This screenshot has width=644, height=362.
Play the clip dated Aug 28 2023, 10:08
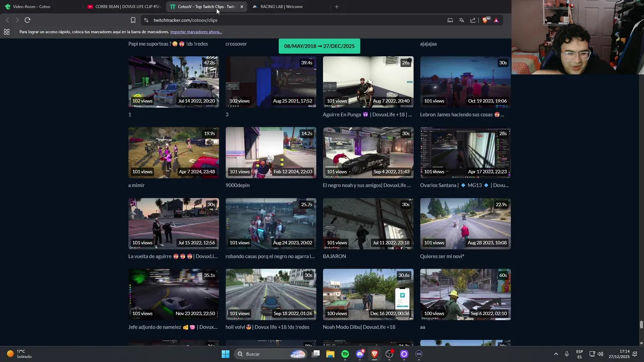pyautogui.click(x=465, y=224)
